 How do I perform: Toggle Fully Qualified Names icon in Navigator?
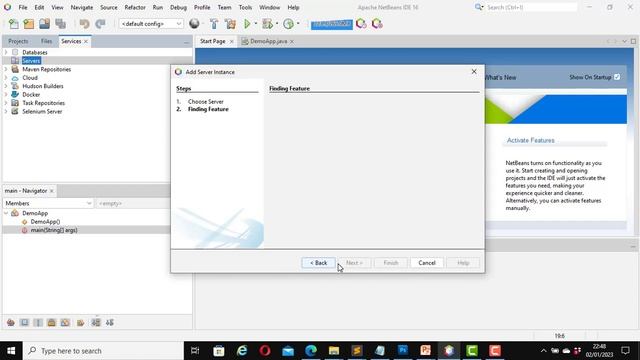pyautogui.click(x=81, y=323)
